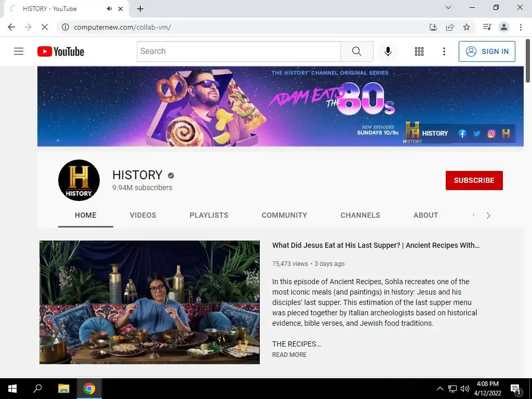The height and width of the screenshot is (399, 532).
Task: Go to YouTube home via logo
Action: 61,51
